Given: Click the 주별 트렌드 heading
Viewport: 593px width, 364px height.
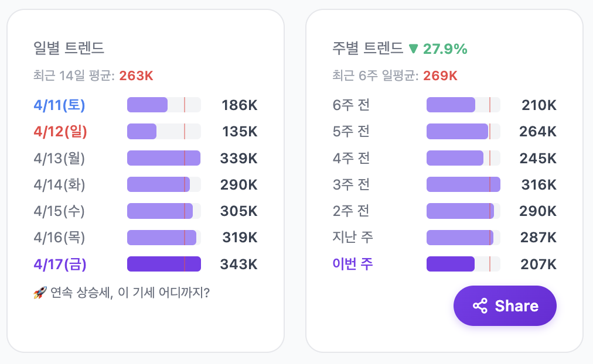Looking at the screenshot, I should click(367, 49).
